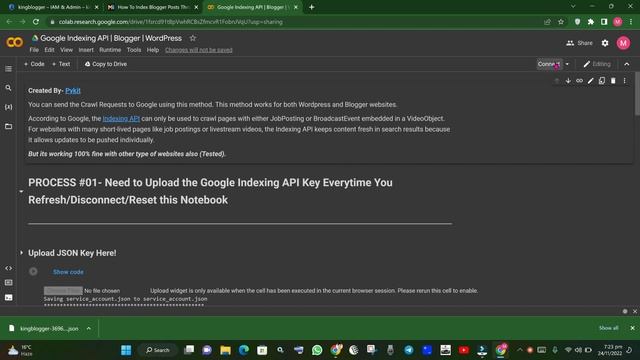This screenshot has height=360, width=640.
Task: Expand the kingblogger json download options chevron
Action: [x=89, y=328]
